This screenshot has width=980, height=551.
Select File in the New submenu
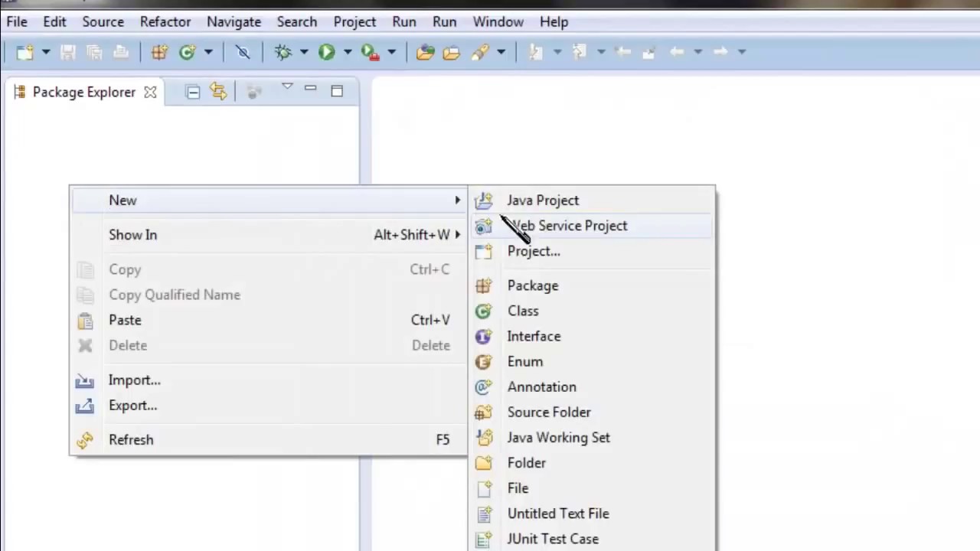pos(592,488)
